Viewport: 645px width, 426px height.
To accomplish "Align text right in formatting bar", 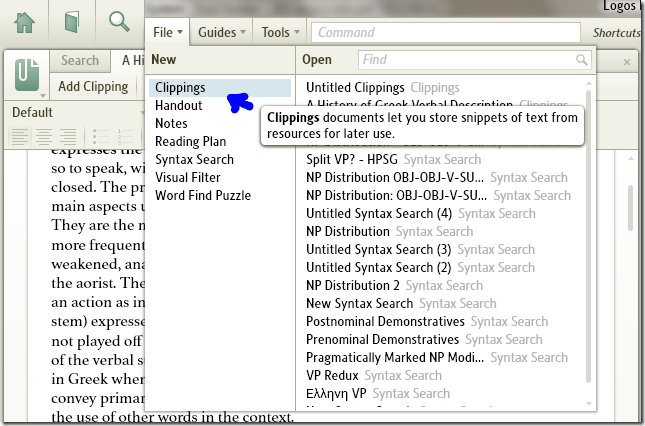I will (67, 136).
